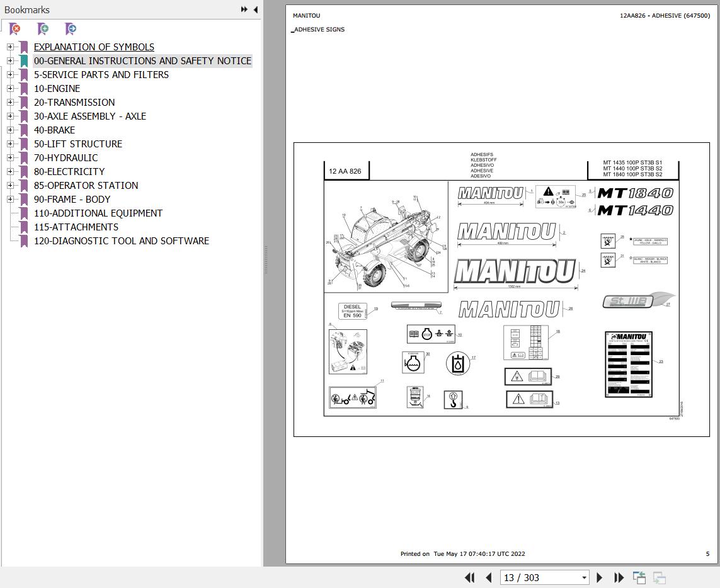
Task: Click the greyed next-view icon
Action: click(660, 577)
